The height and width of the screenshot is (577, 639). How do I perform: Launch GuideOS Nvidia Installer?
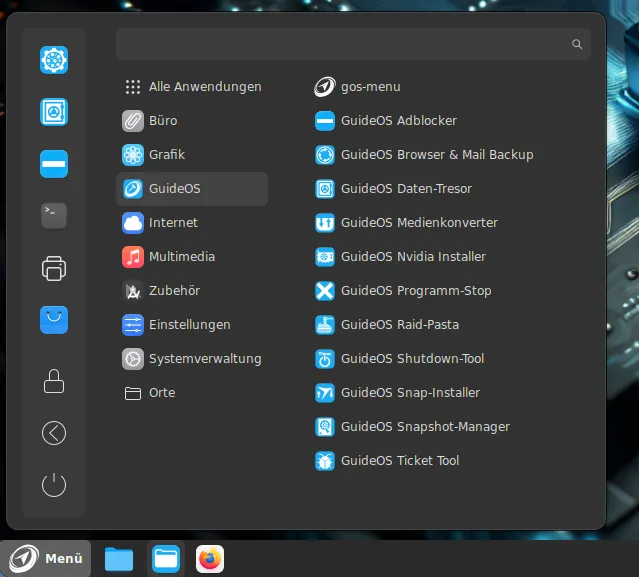tap(412, 257)
